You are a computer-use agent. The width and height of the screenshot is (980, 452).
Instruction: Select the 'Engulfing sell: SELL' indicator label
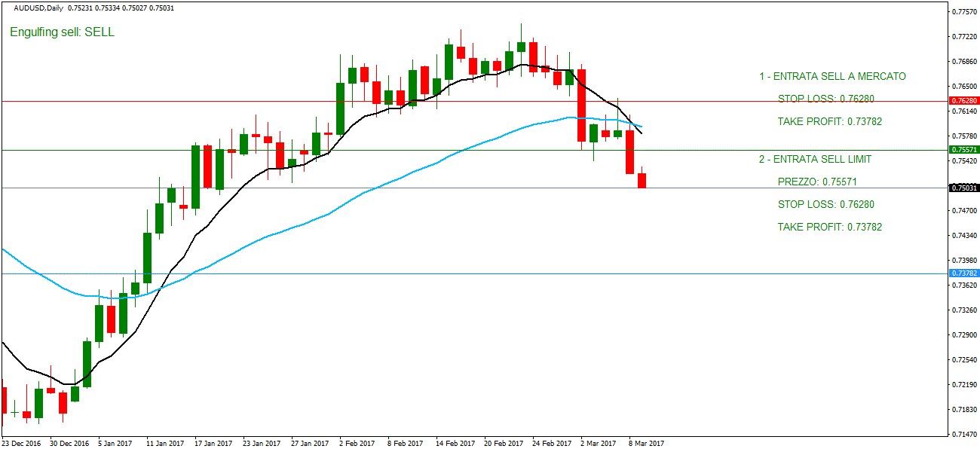62,32
